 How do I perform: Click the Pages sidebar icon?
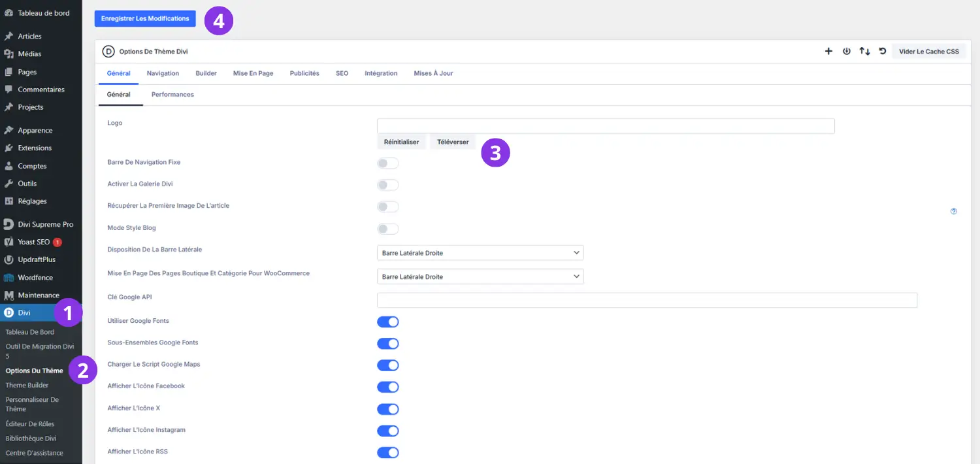8,72
